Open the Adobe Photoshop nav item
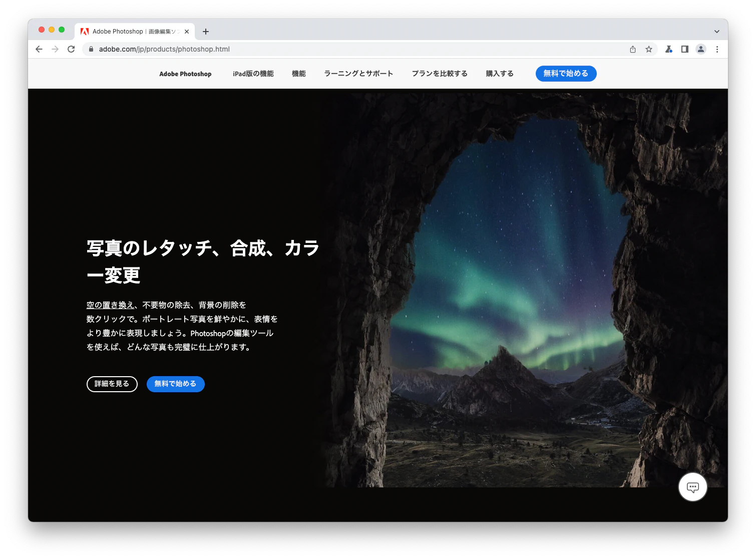Image resolution: width=756 pixels, height=559 pixels. click(x=185, y=74)
